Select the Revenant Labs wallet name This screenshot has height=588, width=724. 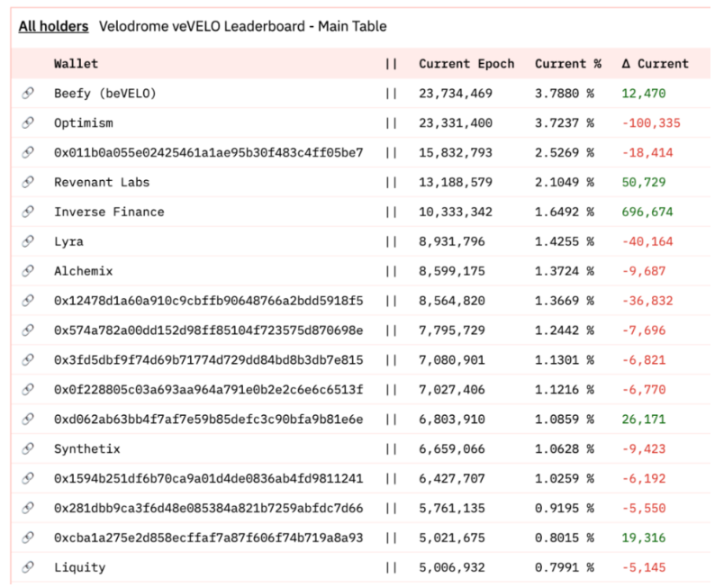tap(102, 182)
